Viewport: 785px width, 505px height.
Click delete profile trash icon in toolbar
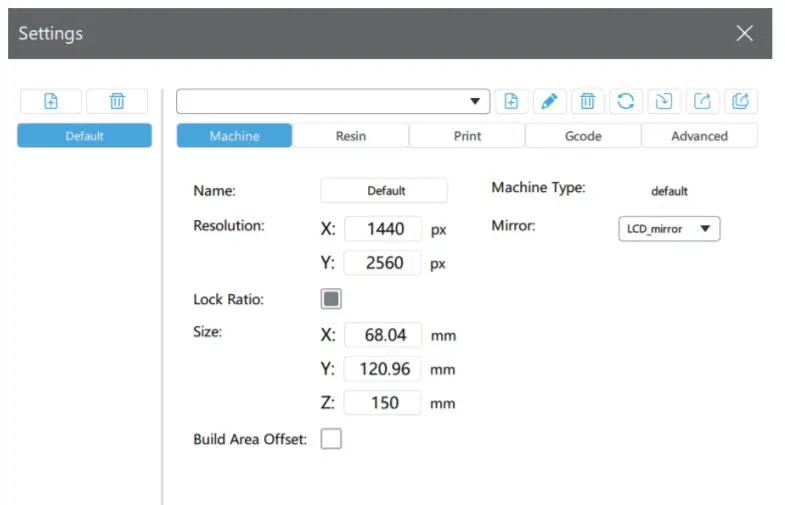click(588, 101)
